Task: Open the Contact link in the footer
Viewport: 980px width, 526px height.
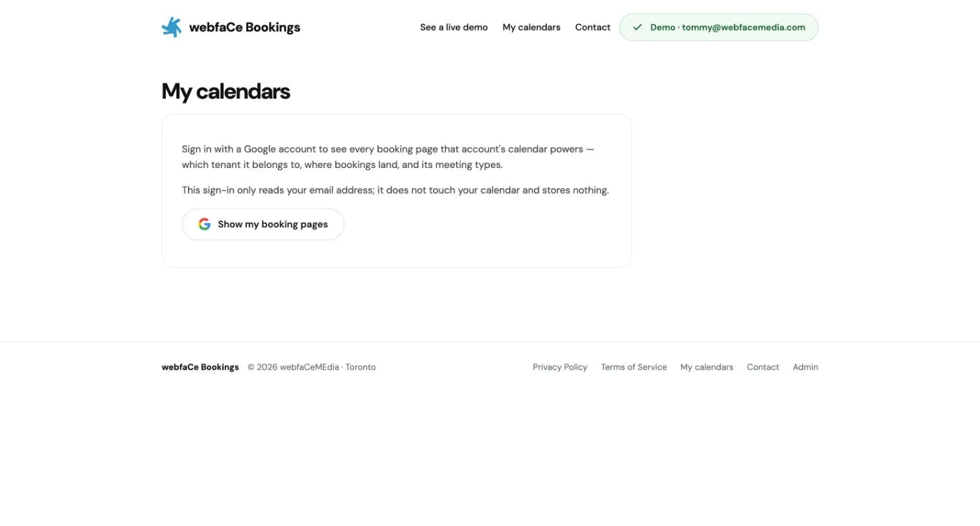Action: pyautogui.click(x=763, y=367)
